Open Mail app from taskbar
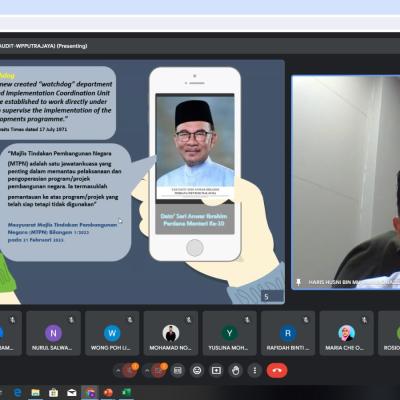The image size is (400, 400). click(72, 393)
